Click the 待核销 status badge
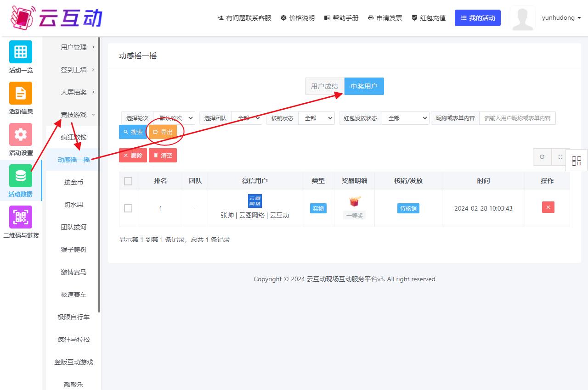Viewport: 588px width, 390px height. [x=408, y=208]
